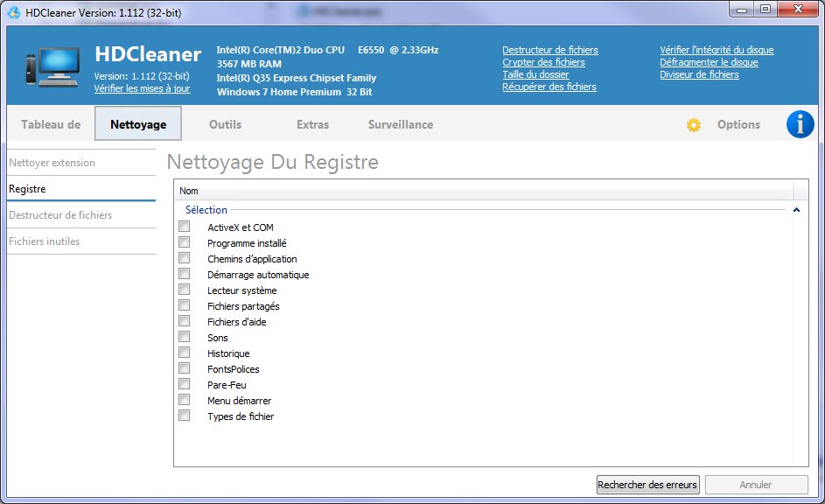Open Options settings
The image size is (825, 504).
[x=738, y=124]
